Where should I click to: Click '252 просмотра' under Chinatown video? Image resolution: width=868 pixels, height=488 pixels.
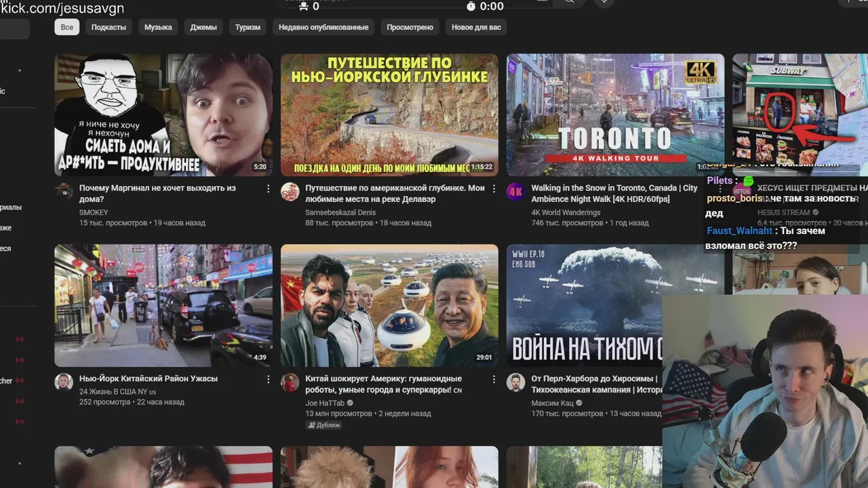[x=104, y=402]
